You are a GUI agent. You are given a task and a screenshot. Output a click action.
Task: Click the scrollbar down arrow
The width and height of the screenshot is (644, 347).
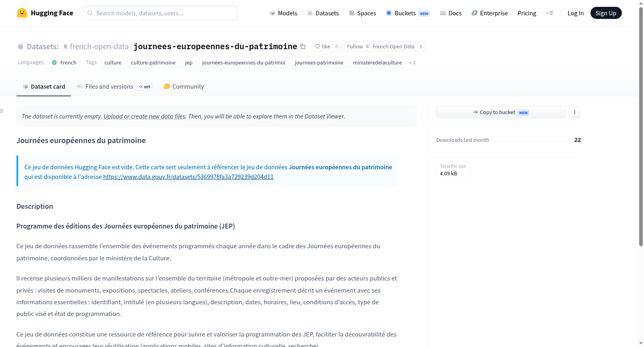(641, 344)
